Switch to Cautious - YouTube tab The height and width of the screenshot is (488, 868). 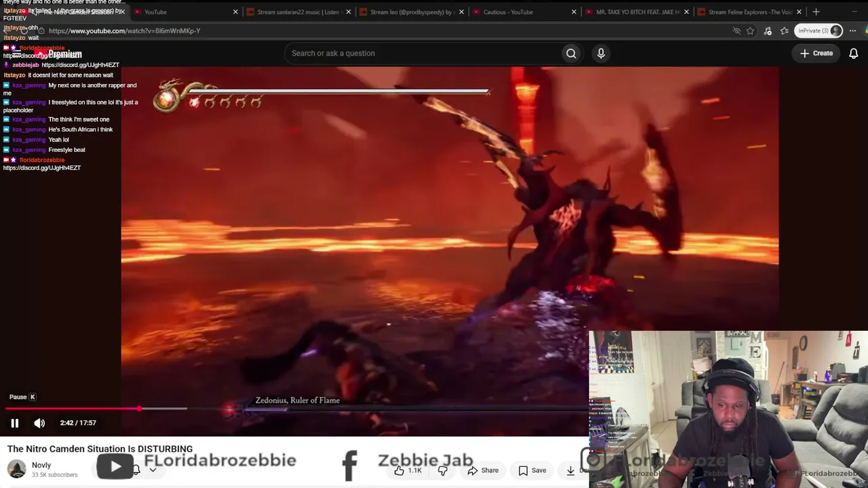524,12
